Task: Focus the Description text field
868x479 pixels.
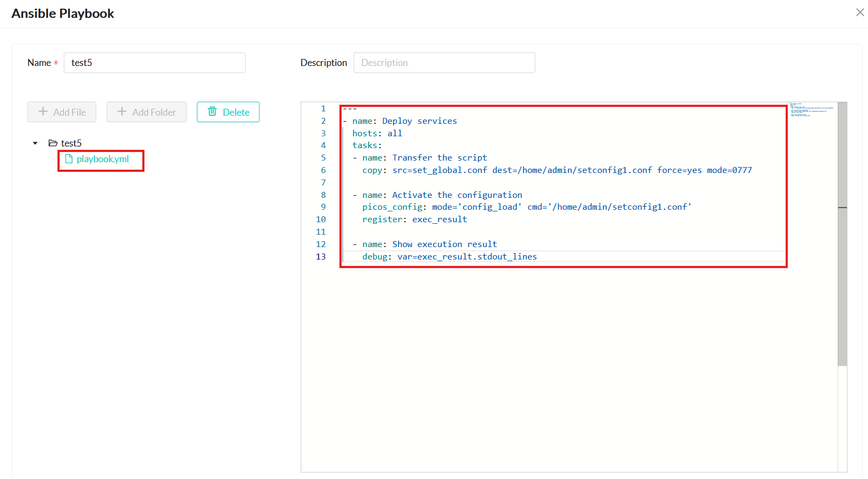Action: coord(444,63)
